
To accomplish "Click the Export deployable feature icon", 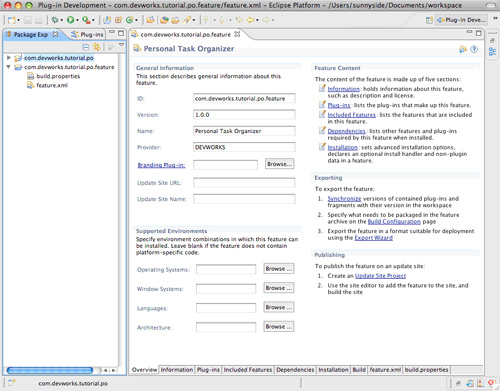I will click(x=463, y=49).
